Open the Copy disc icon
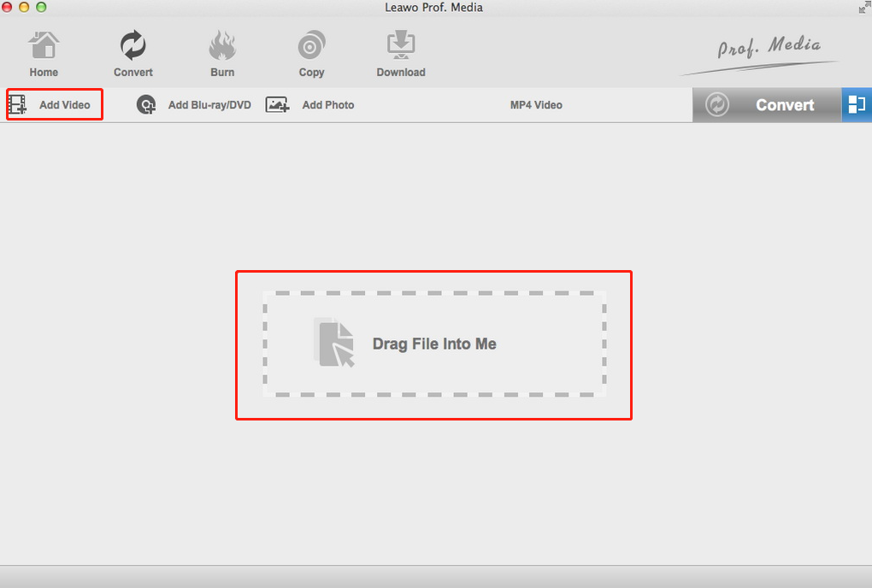Image resolution: width=872 pixels, height=588 pixels. pyautogui.click(x=311, y=45)
